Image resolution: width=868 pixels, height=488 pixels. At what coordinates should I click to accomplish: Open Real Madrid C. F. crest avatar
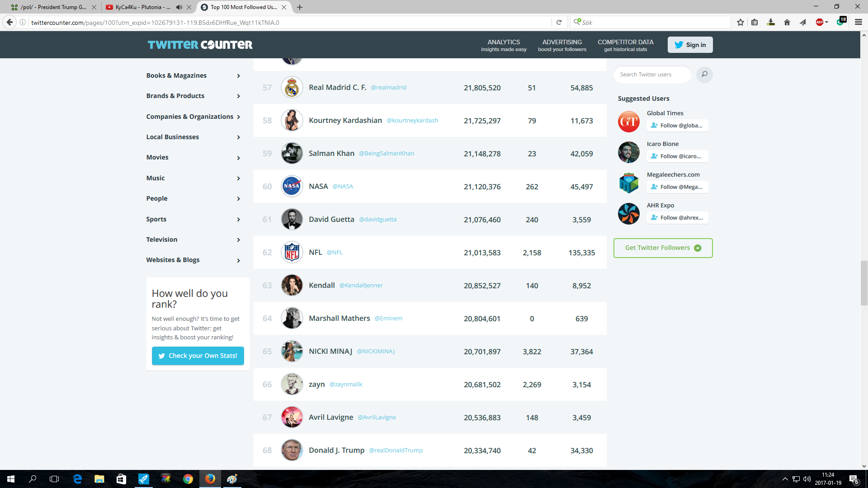point(292,88)
